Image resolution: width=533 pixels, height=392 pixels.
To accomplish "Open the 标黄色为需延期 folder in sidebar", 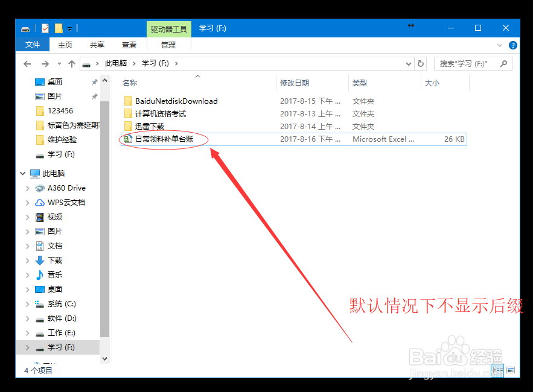I will click(x=74, y=125).
